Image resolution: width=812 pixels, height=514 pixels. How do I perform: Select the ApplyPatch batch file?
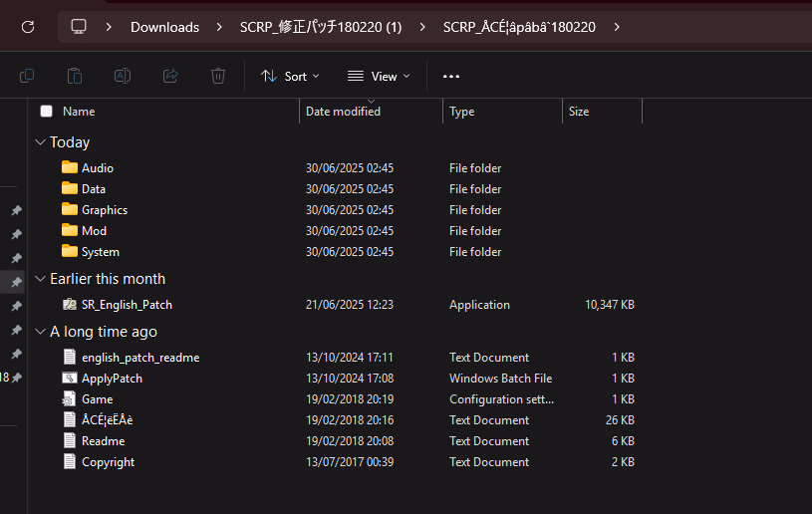click(x=112, y=379)
